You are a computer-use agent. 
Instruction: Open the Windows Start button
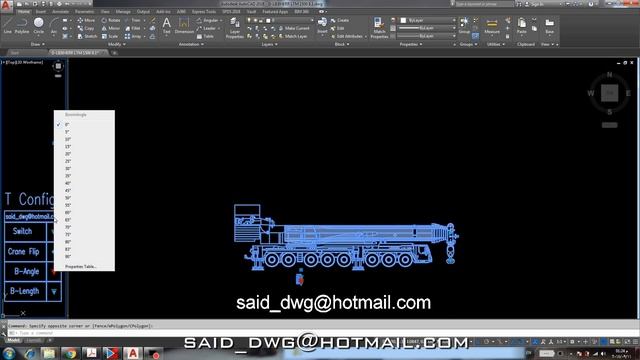pos(9,353)
